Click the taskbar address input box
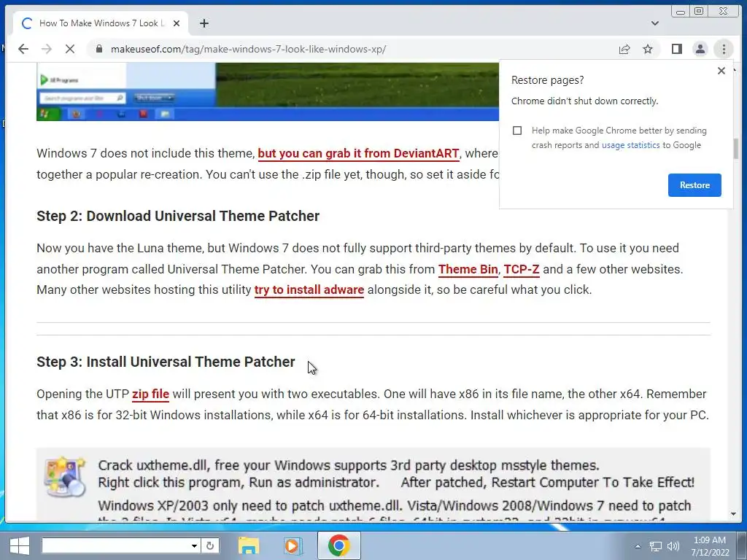Screen dimensions: 747x560 (x=116, y=545)
